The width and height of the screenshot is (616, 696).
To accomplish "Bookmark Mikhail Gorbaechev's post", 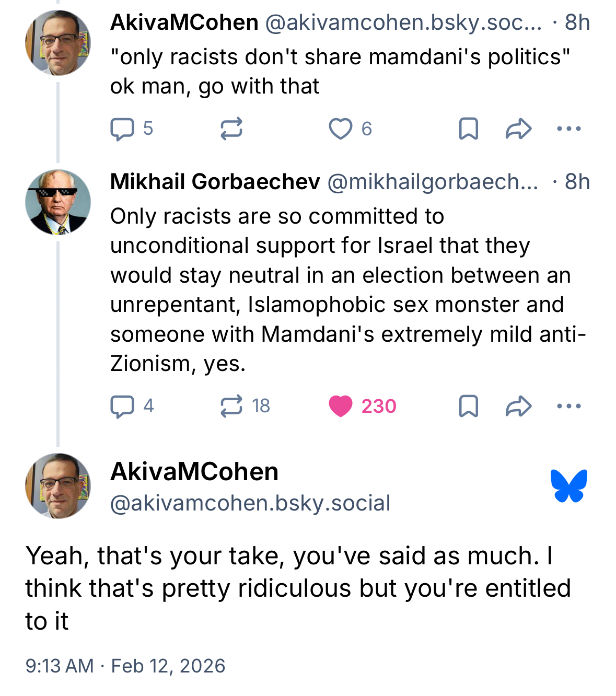I will (x=468, y=406).
